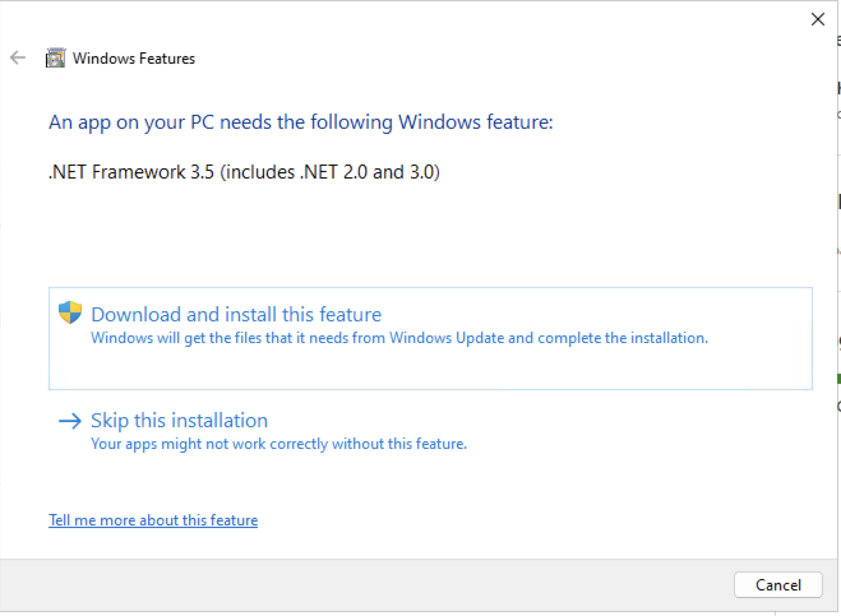The image size is (841, 616).
Task: Choose Download and install this feature
Action: tap(236, 314)
